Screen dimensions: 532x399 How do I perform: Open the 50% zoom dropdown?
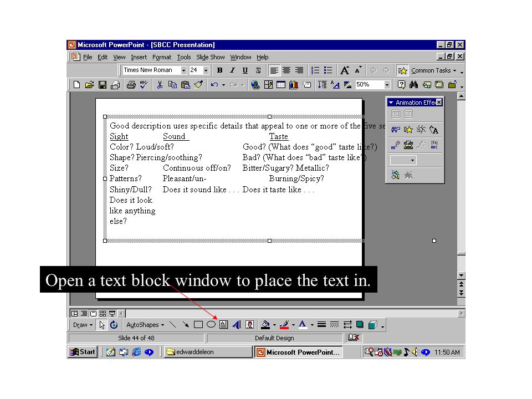click(387, 84)
